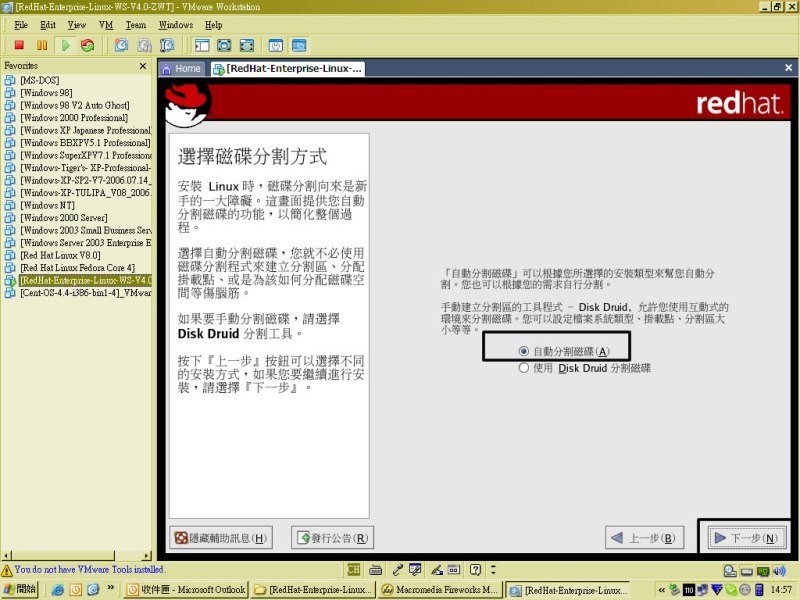Click the keyboard icon on the language bar
800x600 pixels.
tap(376, 569)
